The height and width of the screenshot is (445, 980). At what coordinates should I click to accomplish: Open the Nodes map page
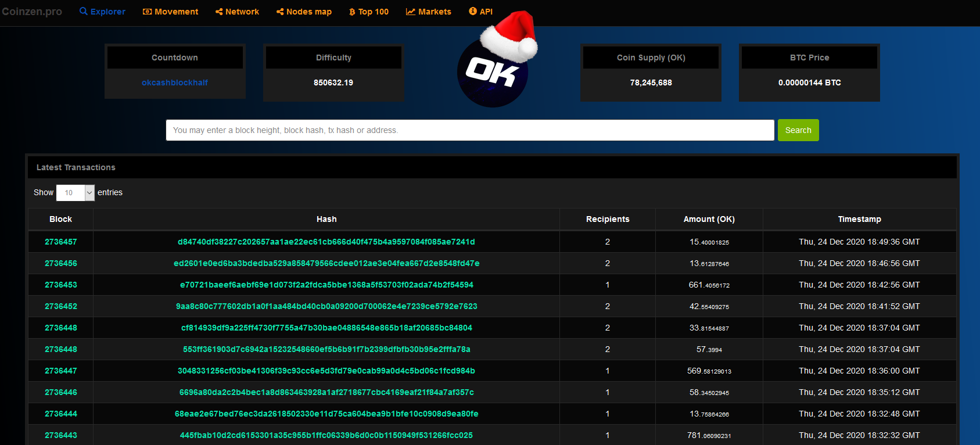[304, 12]
